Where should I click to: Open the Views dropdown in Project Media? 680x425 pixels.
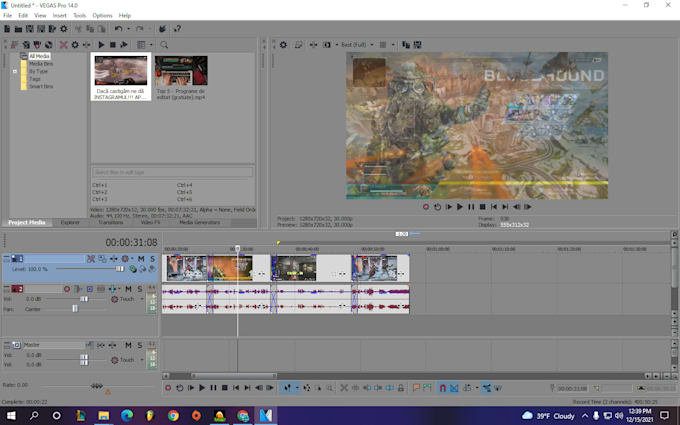(x=151, y=45)
